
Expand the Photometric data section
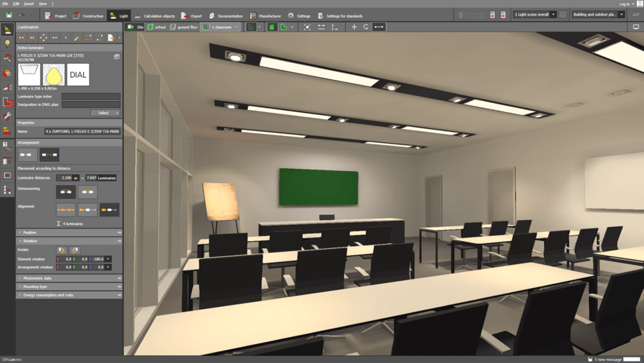pos(36,278)
